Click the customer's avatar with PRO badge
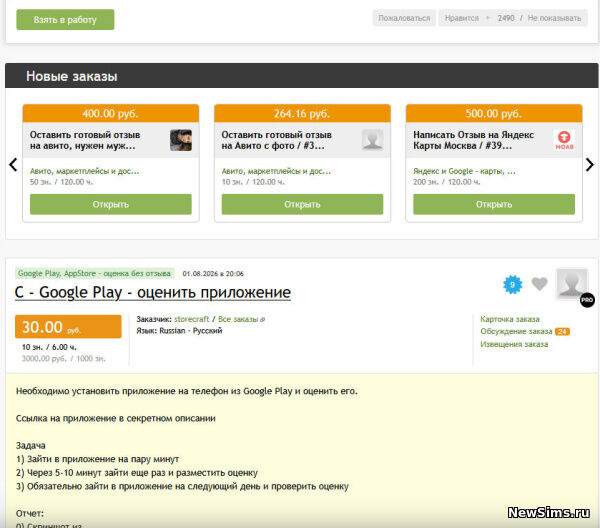Screen dimensions: 600x528 pyautogui.click(x=572, y=284)
